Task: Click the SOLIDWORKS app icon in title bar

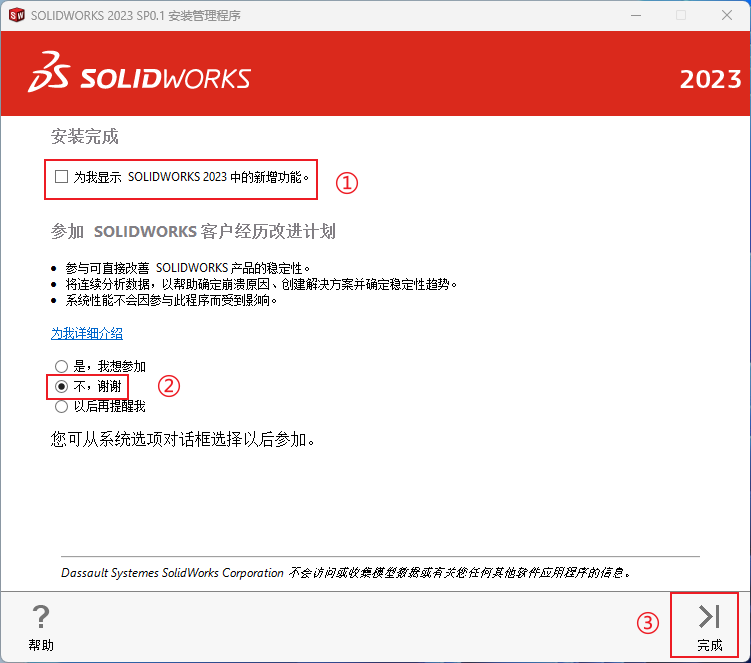Action: [17, 15]
